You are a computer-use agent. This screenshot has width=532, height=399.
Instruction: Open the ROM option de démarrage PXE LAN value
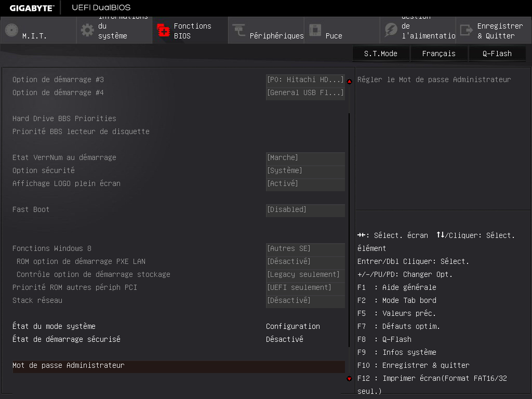pos(305,262)
